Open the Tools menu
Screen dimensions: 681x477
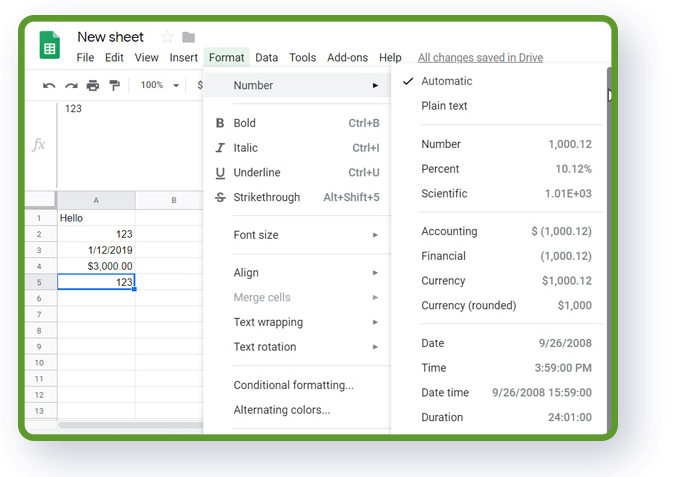(x=303, y=57)
